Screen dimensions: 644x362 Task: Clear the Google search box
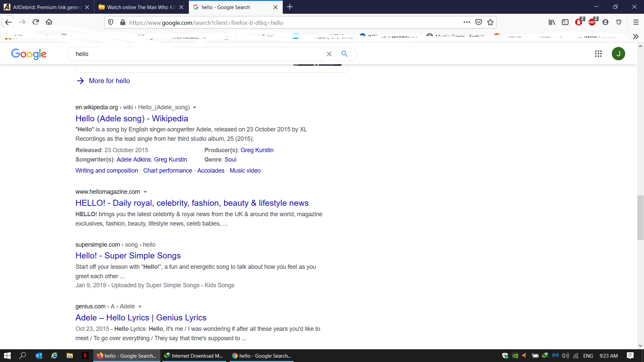329,54
